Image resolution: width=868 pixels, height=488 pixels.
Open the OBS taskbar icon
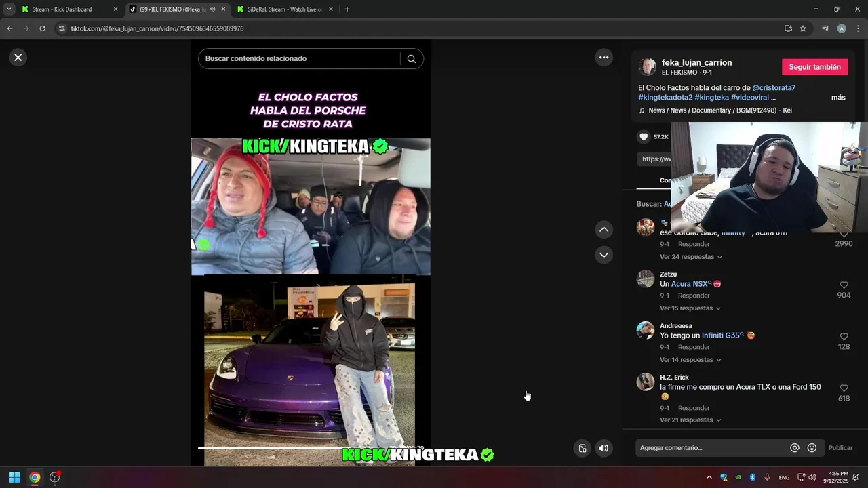coord(55,477)
